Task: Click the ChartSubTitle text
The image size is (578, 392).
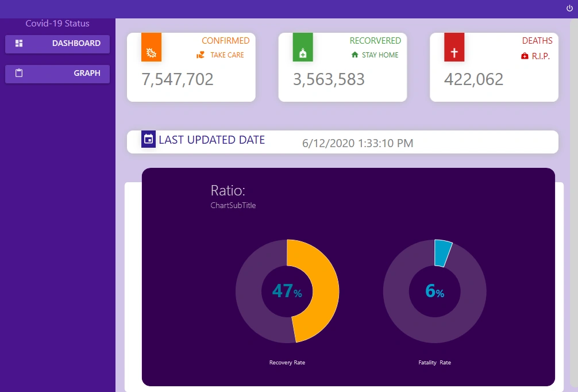Action: [233, 205]
